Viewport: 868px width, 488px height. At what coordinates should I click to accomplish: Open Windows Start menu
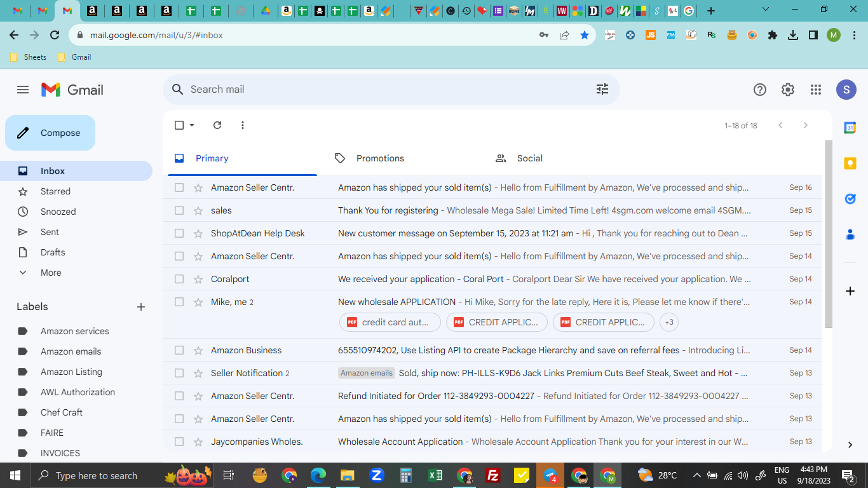coord(15,475)
